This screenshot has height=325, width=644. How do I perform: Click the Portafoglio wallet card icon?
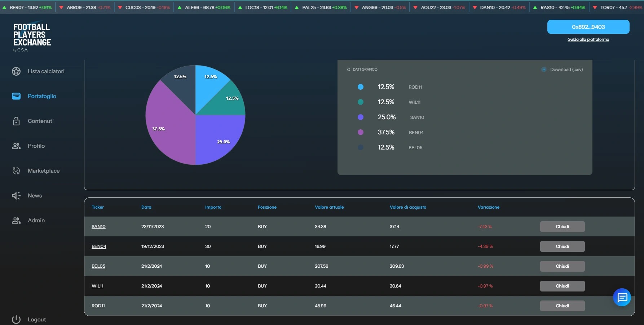coord(16,96)
